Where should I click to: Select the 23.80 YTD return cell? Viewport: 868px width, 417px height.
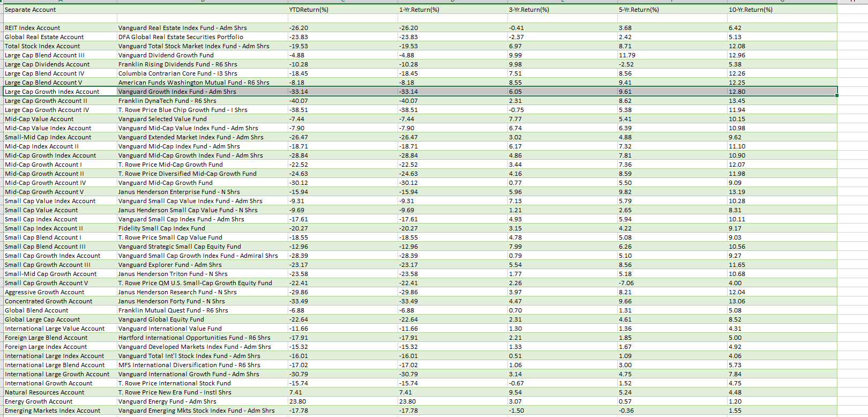343,401
